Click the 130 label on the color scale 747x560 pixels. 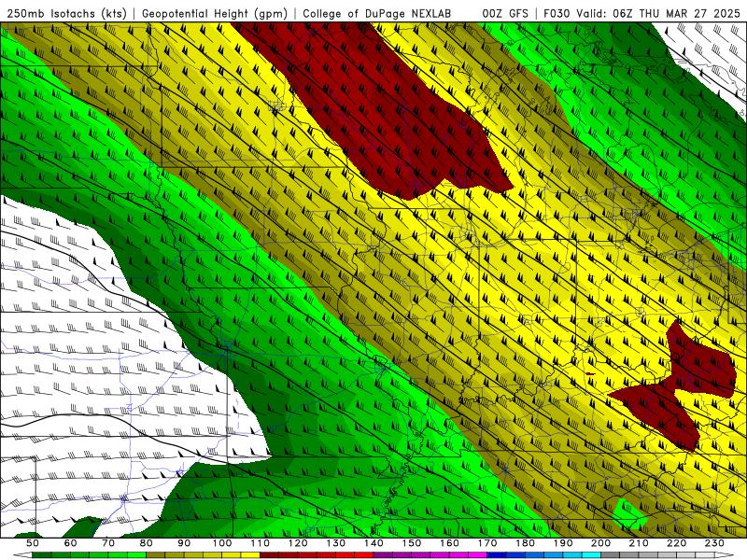335,543
